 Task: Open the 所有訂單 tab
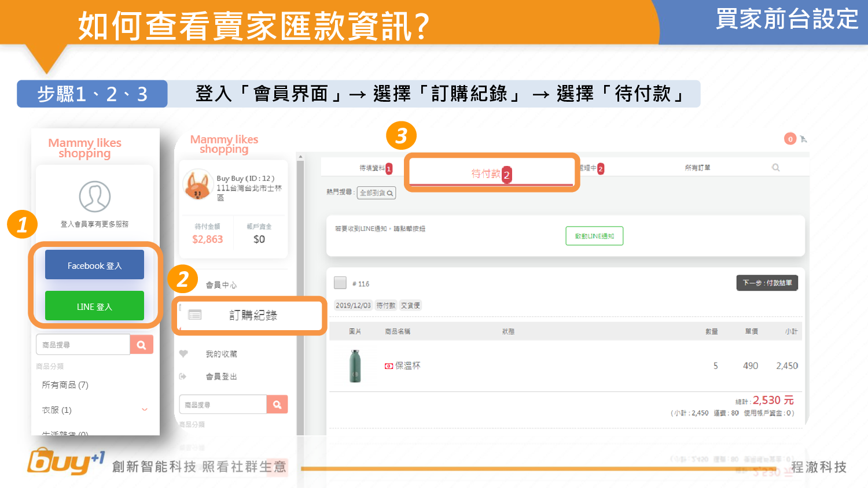point(697,168)
